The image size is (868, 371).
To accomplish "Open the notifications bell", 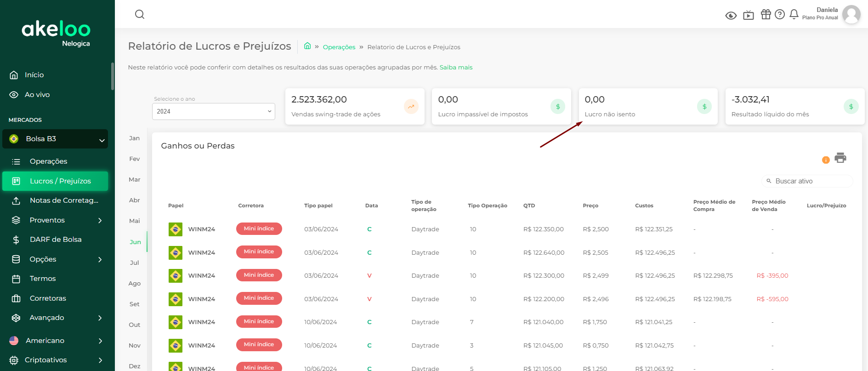I will (794, 14).
